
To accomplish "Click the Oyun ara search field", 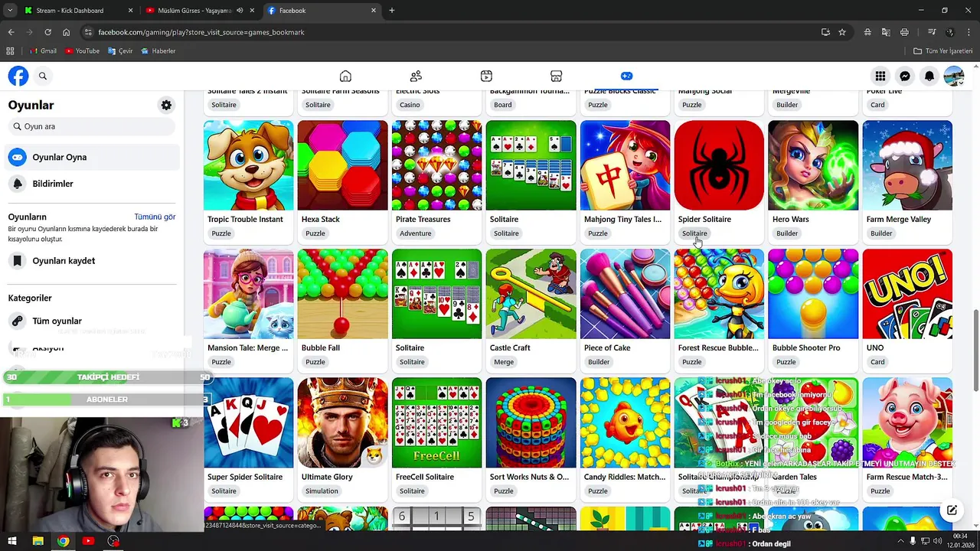I will [x=92, y=126].
